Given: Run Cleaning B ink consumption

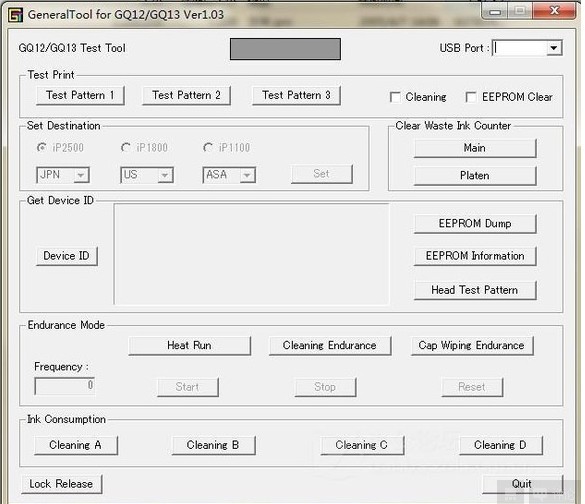Looking at the screenshot, I should point(213,445).
